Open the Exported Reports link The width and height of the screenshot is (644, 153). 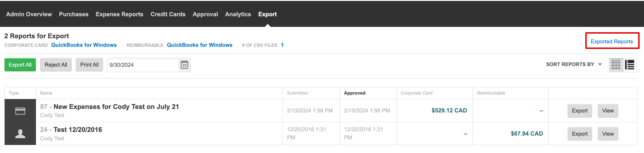point(612,41)
